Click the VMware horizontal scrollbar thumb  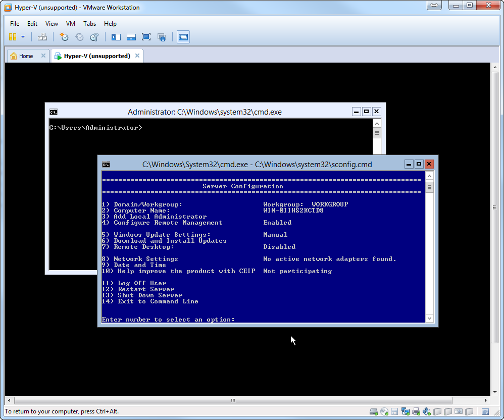[x=233, y=400]
